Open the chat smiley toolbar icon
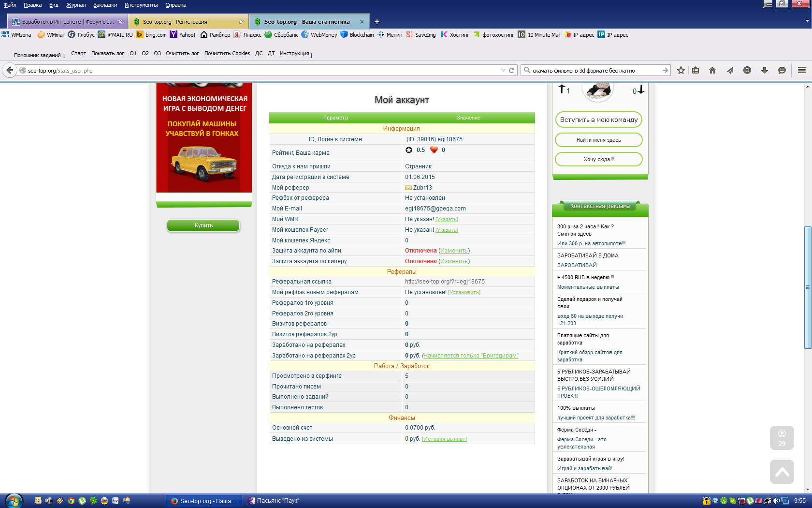This screenshot has width=812, height=508. pos(782,70)
